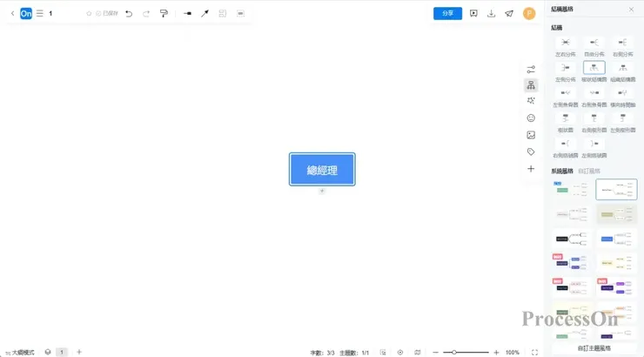This screenshot has width=644, height=357.
Task: Switch to the 系統風格 tab
Action: pyautogui.click(x=562, y=171)
